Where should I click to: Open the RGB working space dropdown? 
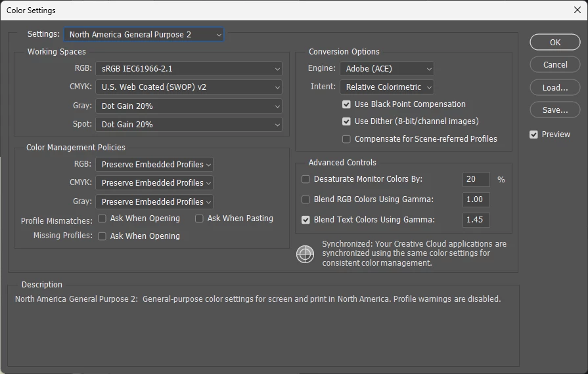tap(189, 69)
